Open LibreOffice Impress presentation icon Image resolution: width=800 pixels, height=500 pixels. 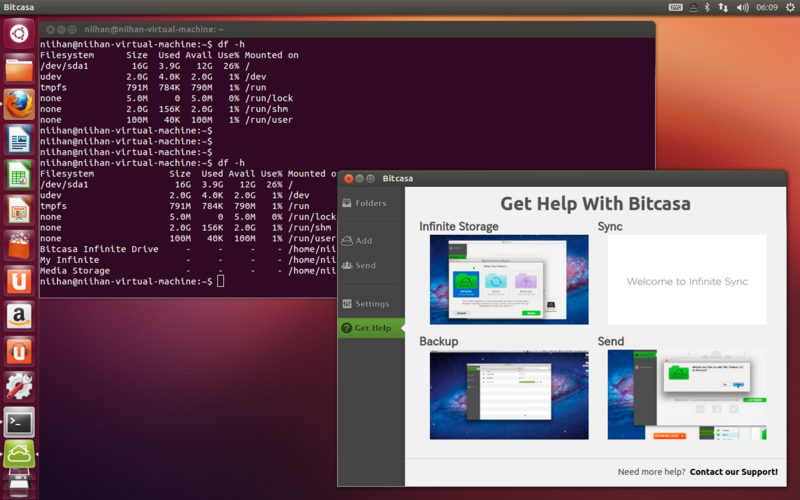pyautogui.click(x=19, y=210)
